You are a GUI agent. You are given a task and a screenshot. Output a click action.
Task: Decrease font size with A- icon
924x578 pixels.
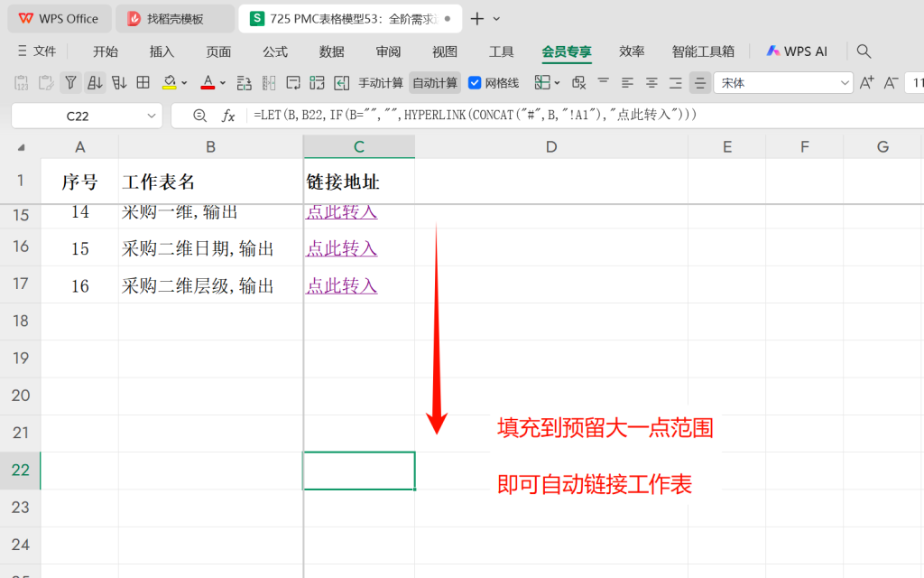(x=891, y=82)
